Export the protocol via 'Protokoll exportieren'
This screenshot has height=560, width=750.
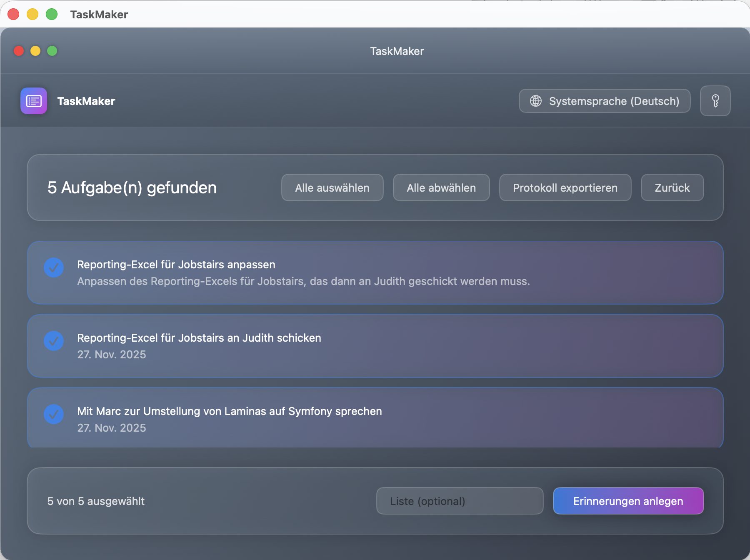point(565,187)
